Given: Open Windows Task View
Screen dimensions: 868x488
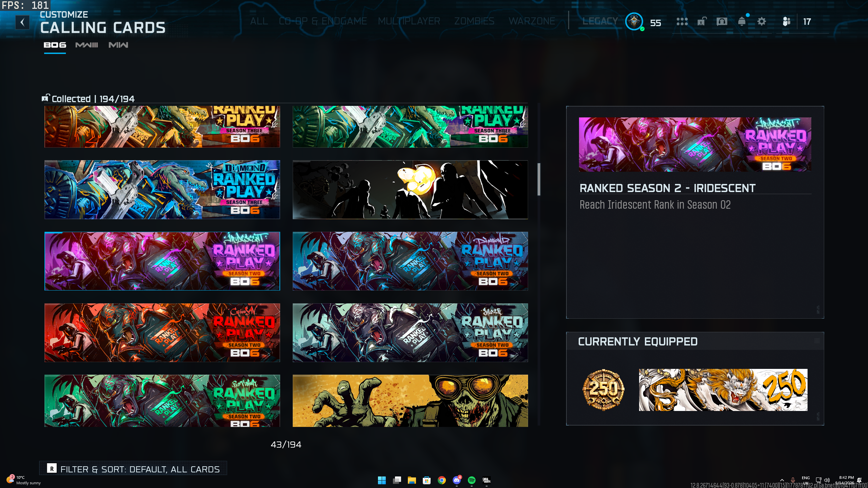Looking at the screenshot, I should [x=397, y=480].
